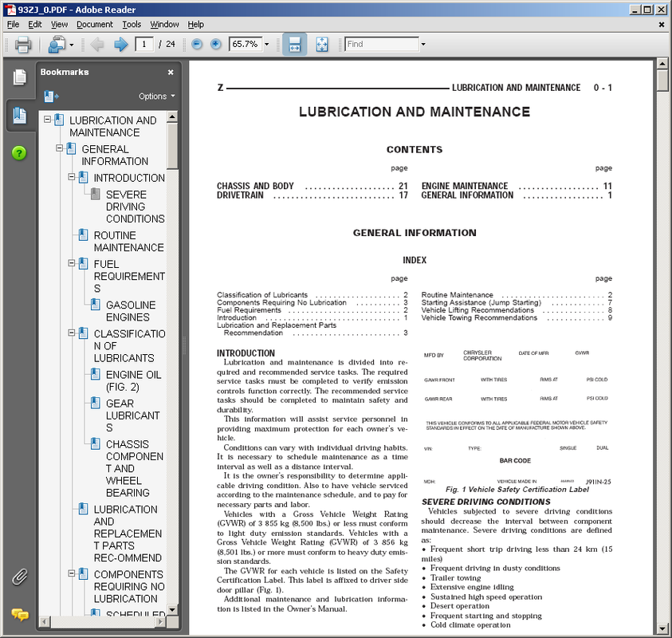Select the GEAR LUBRICANTS bookmark

click(x=133, y=415)
